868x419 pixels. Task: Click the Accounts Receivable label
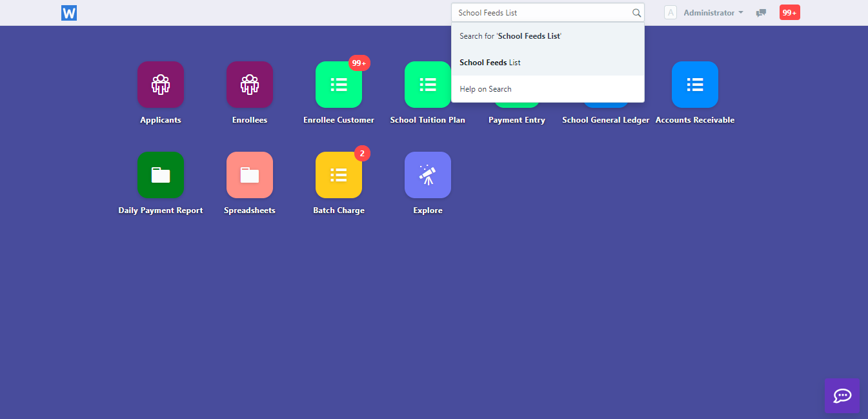695,120
